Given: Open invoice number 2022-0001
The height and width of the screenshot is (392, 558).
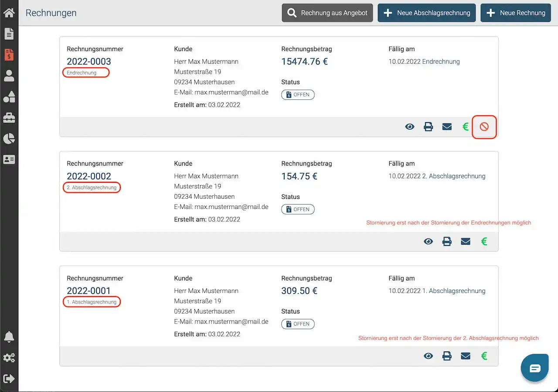Looking at the screenshot, I should [89, 291].
